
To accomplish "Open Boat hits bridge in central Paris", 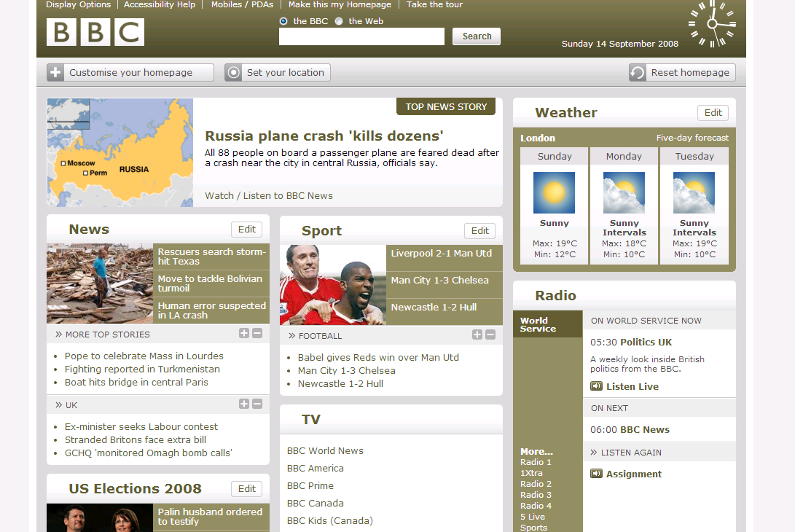I will tap(136, 383).
